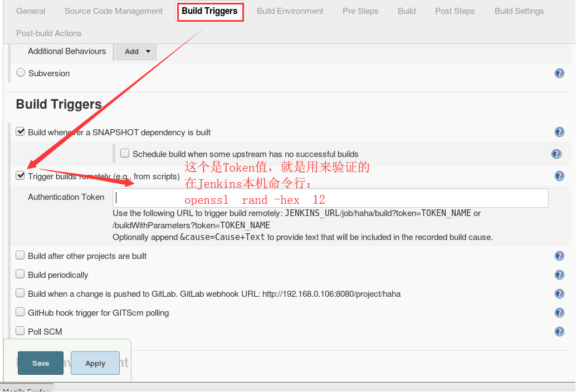Enable Build periodically checkbox
Image resolution: width=576 pixels, height=392 pixels.
tap(20, 274)
